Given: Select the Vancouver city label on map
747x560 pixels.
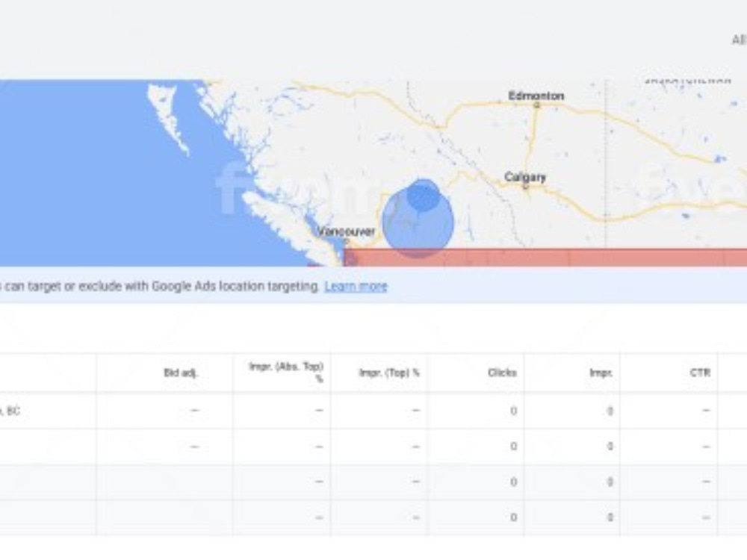Looking at the screenshot, I should pyautogui.click(x=347, y=231).
